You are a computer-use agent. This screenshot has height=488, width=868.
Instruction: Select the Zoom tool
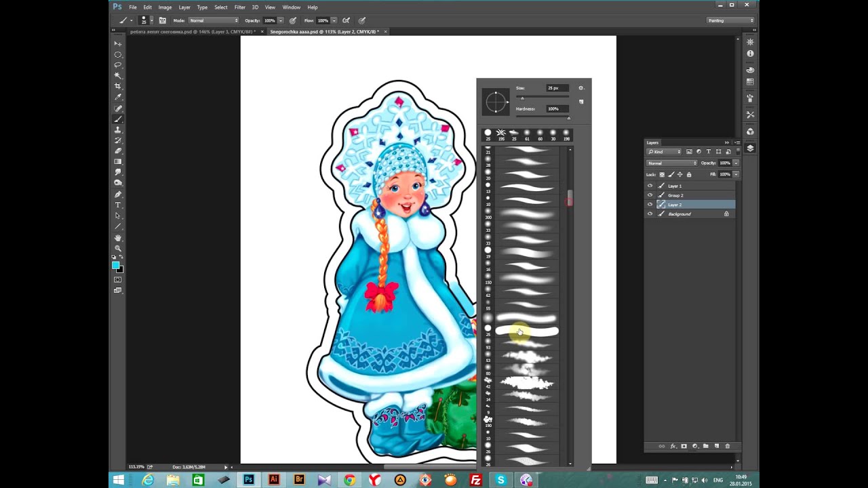point(118,248)
